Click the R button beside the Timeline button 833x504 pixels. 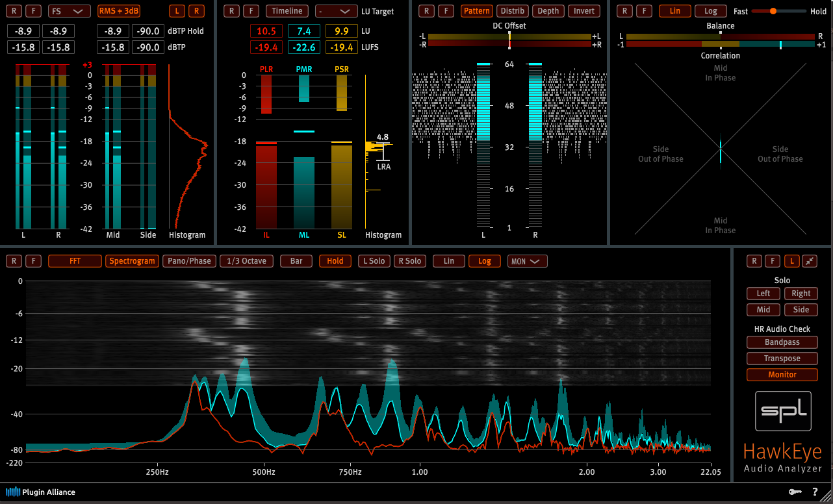[231, 11]
